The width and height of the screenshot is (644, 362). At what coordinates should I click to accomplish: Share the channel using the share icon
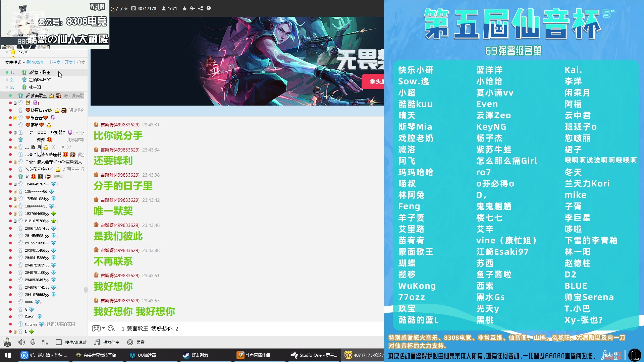tap(201, 9)
